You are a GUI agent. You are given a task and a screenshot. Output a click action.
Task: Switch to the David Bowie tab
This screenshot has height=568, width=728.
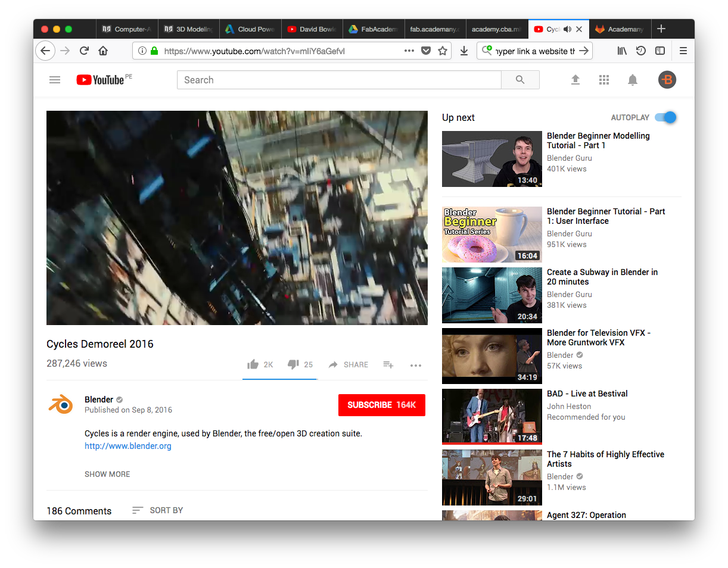(x=311, y=29)
